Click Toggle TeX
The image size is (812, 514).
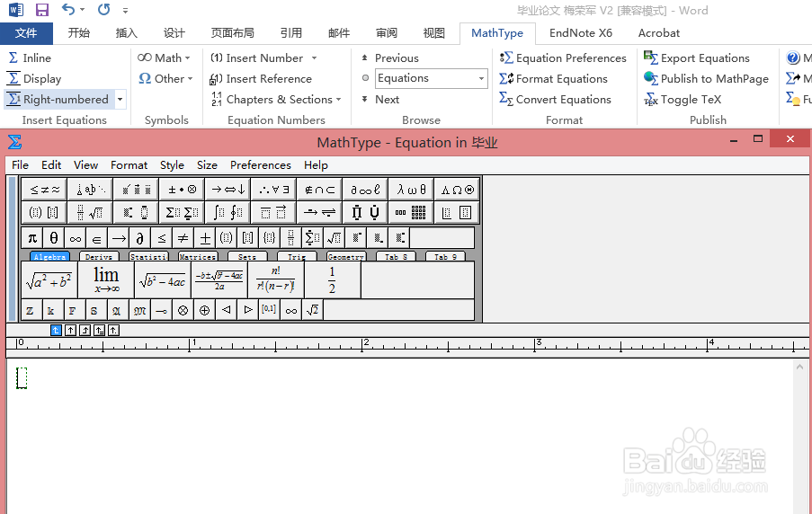tap(683, 100)
